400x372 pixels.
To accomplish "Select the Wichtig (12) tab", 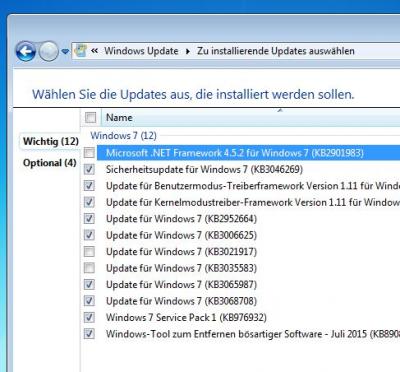I will (51, 141).
